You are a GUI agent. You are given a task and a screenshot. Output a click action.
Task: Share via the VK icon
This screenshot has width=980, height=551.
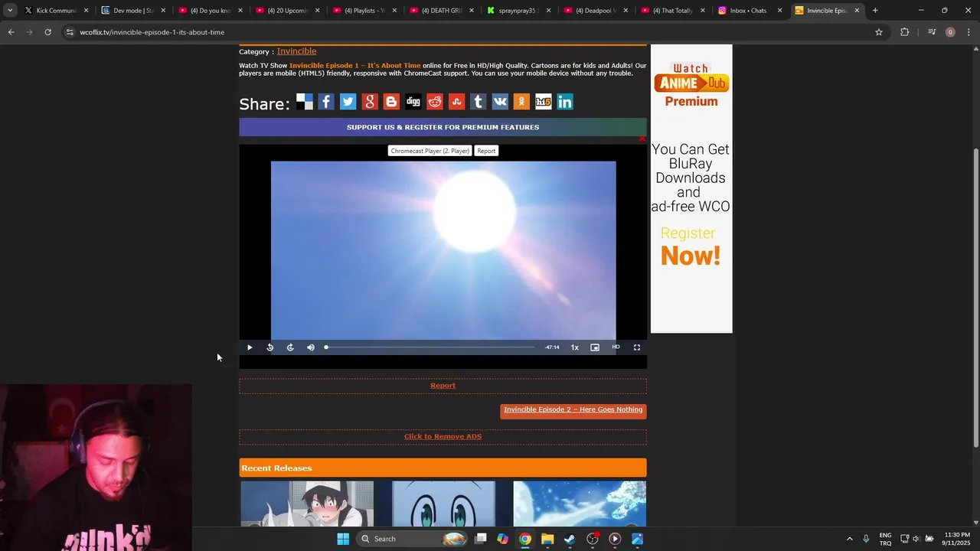[x=500, y=102]
